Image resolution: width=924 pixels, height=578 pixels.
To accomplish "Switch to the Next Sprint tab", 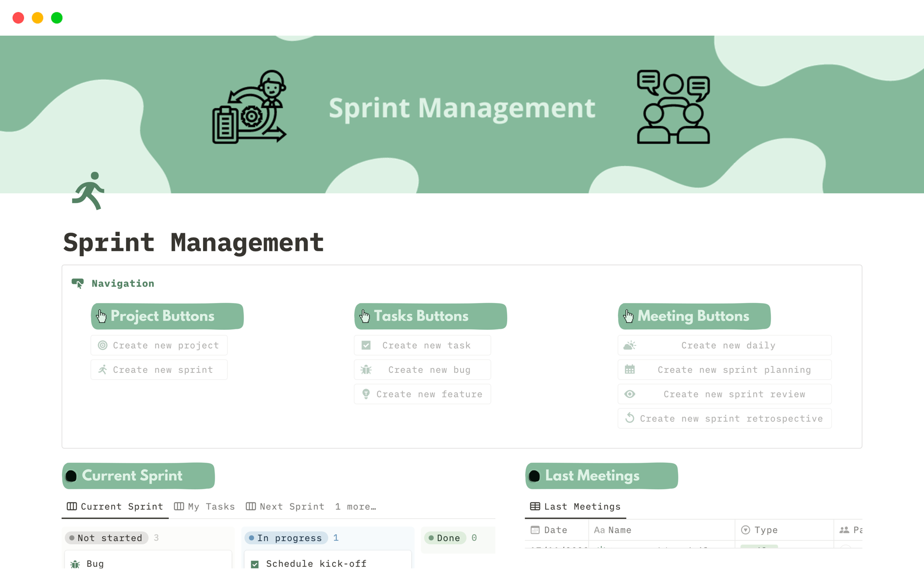I will 285,507.
